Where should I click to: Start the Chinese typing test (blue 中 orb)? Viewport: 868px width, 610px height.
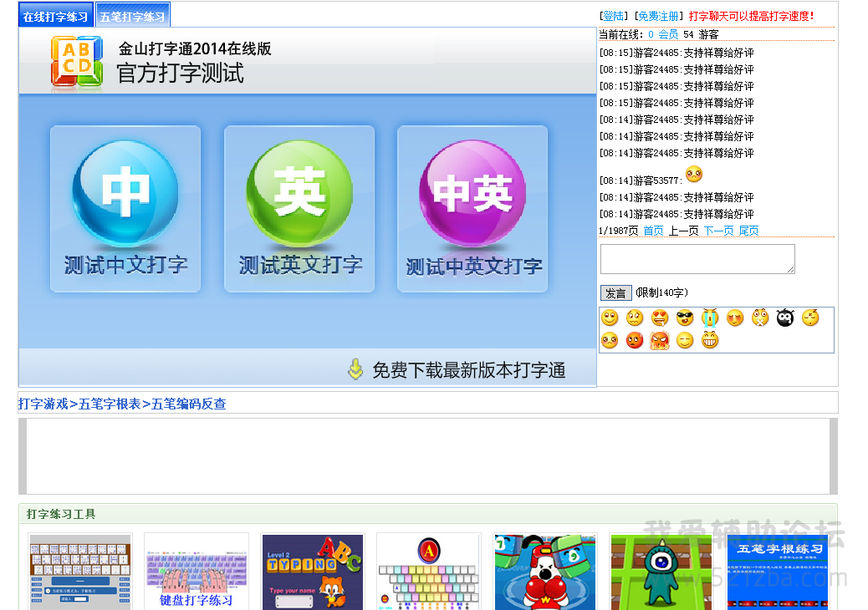point(125,192)
